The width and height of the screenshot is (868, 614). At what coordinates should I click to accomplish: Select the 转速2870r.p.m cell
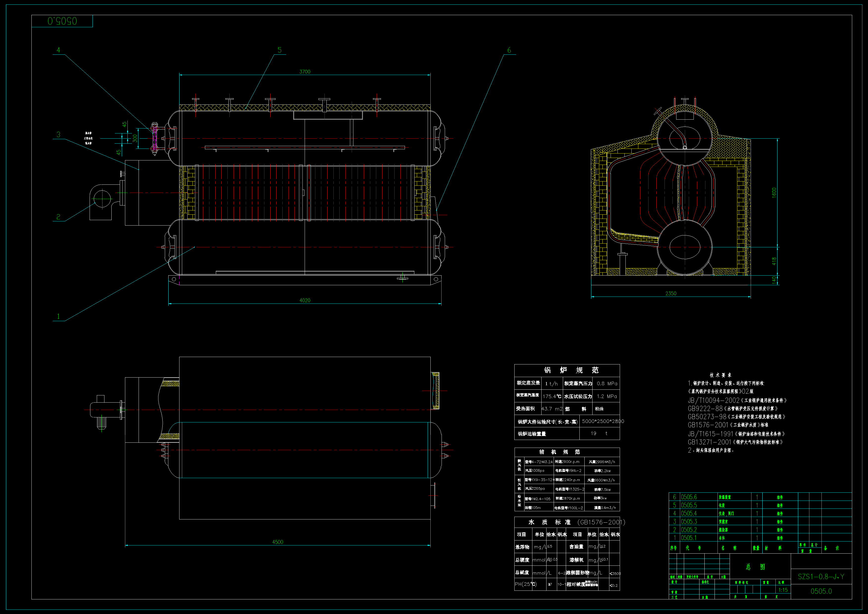pos(568,498)
